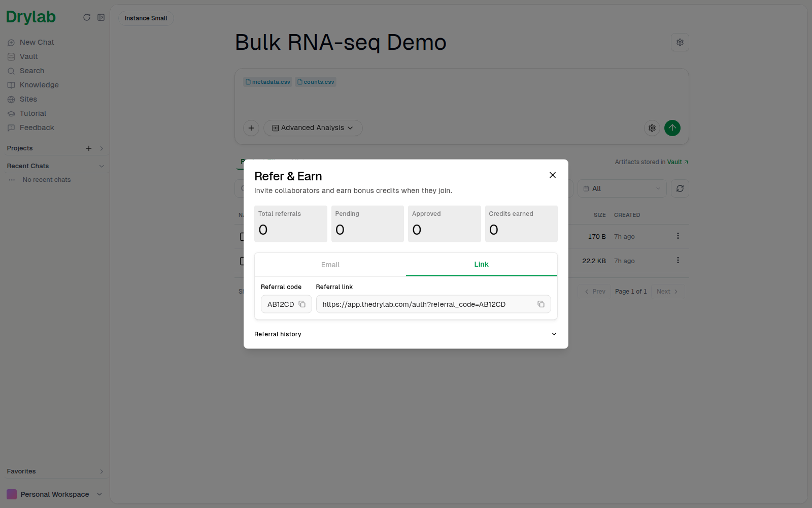The height and width of the screenshot is (508, 812).
Task: Close the Refer & Earn dialog
Action: tap(553, 175)
